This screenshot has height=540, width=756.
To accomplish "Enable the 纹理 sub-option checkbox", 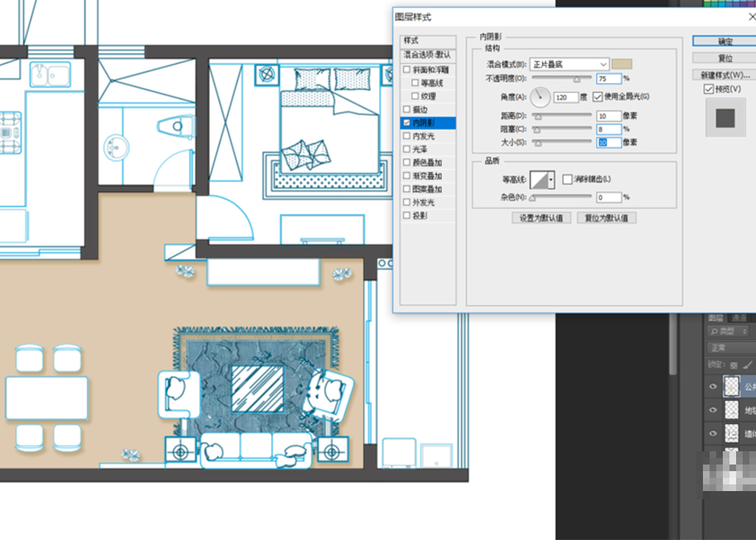I will point(415,96).
